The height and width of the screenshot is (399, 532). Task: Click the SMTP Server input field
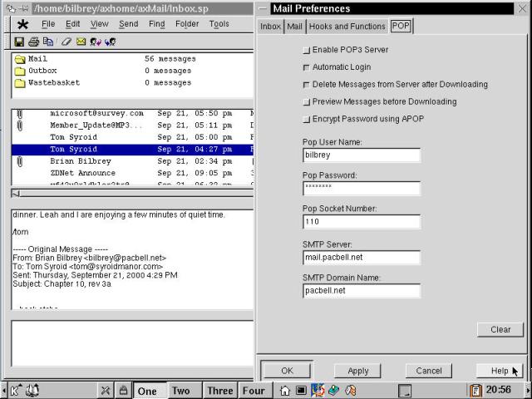coord(362,258)
